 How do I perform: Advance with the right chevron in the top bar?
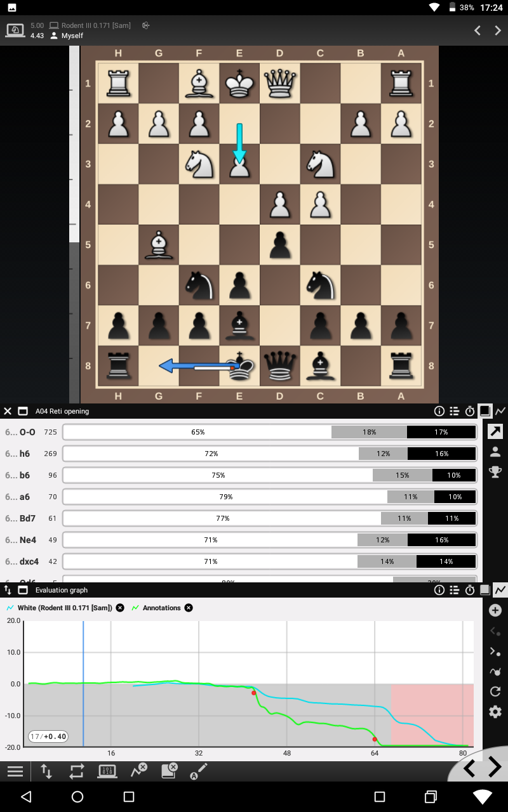(497, 30)
